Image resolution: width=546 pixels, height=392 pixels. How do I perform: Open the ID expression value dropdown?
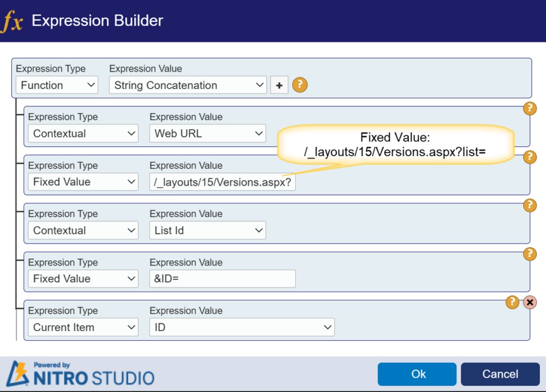pyautogui.click(x=242, y=327)
